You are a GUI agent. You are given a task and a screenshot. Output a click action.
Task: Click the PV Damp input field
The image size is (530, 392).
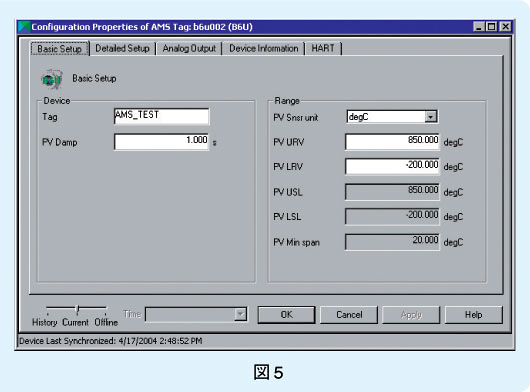tap(162, 142)
